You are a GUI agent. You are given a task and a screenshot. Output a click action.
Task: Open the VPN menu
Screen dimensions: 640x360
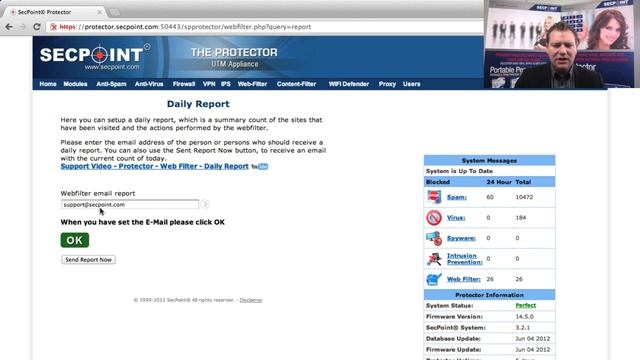209,84
